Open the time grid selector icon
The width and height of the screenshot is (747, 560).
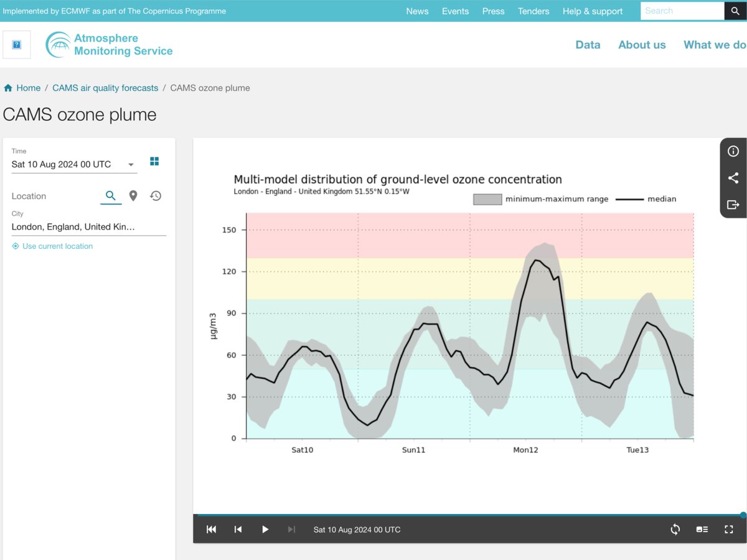154,161
